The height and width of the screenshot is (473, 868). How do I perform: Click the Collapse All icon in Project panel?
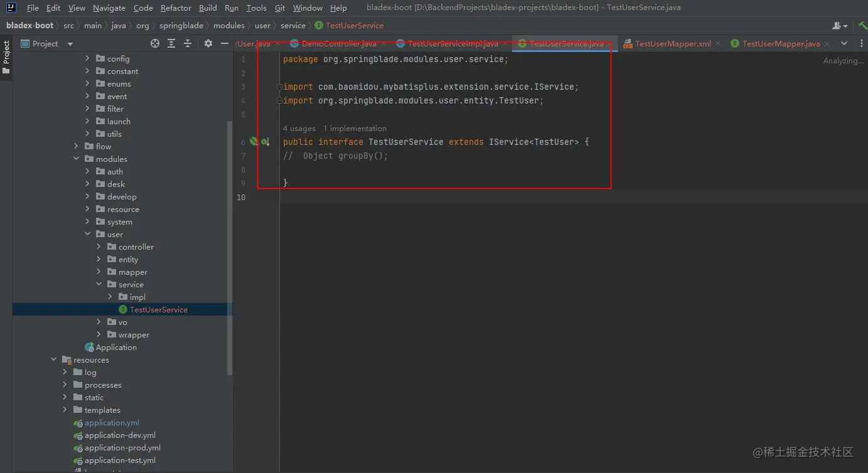pos(188,43)
